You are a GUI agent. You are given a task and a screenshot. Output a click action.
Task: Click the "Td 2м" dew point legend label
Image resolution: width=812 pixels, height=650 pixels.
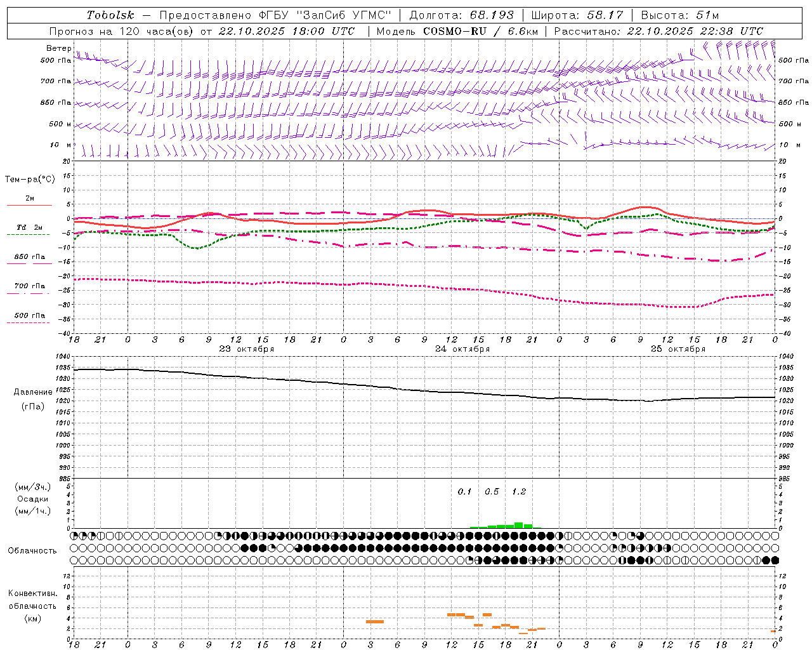point(29,227)
